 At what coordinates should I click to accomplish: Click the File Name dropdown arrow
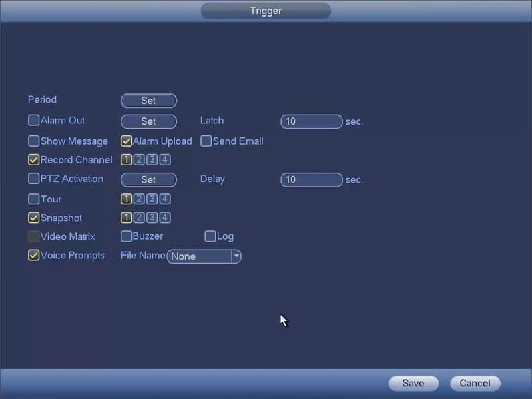pyautogui.click(x=236, y=256)
